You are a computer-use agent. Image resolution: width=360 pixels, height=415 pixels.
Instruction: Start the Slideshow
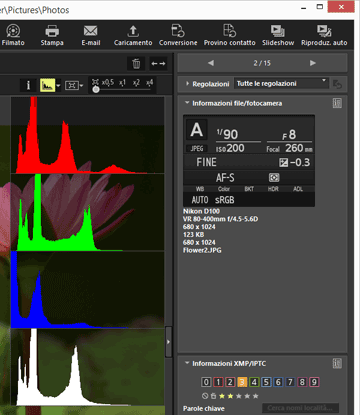278,35
